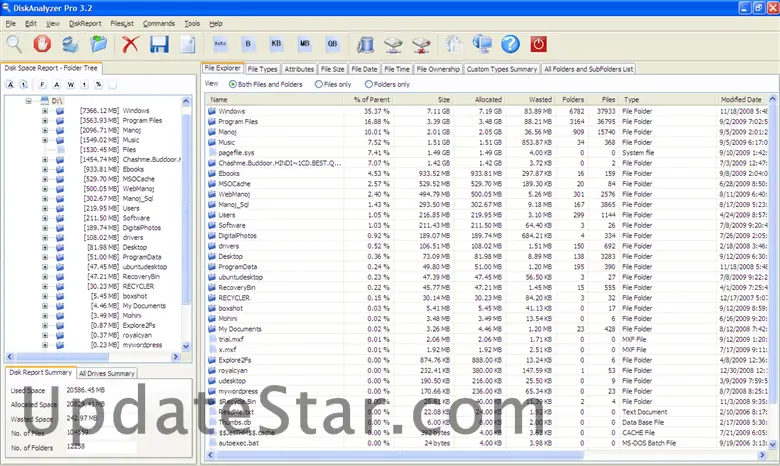Sort by the Wasted column header
780x466 pixels.
(529, 99)
